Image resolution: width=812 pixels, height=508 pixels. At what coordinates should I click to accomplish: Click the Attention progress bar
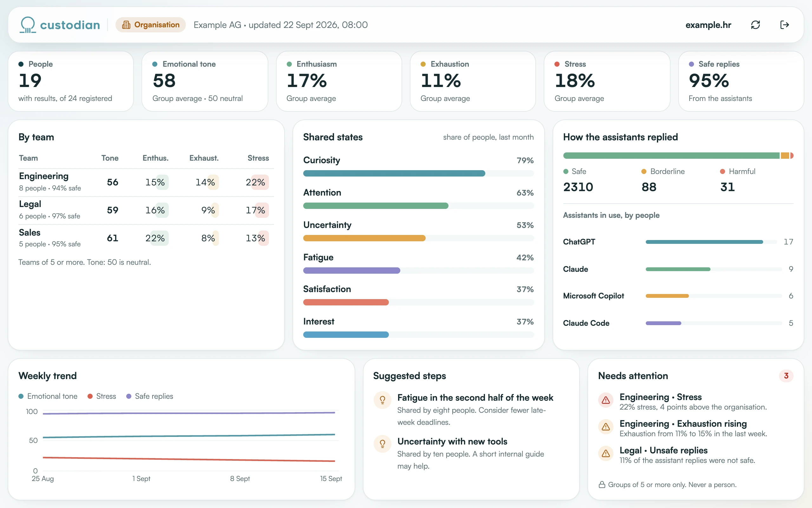418,206
